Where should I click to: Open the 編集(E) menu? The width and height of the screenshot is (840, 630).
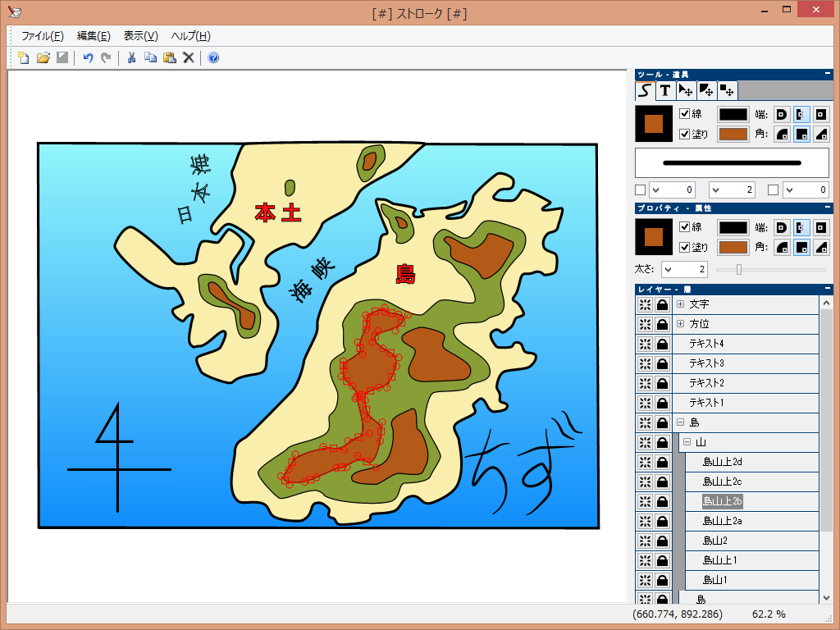[x=94, y=36]
